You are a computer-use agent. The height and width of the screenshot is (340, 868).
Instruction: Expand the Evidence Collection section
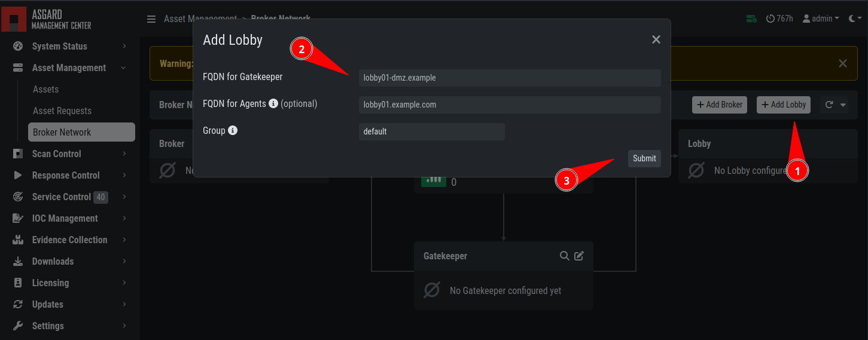tap(70, 240)
